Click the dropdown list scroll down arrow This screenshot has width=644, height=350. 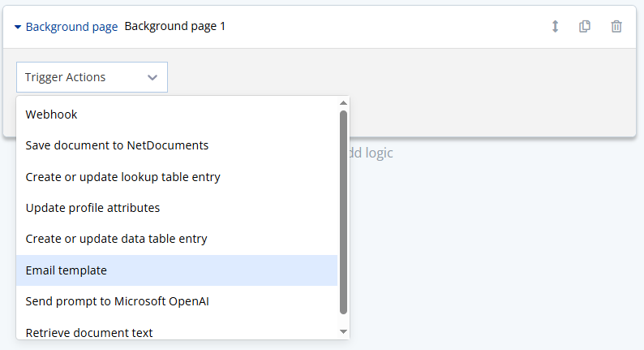[344, 332]
